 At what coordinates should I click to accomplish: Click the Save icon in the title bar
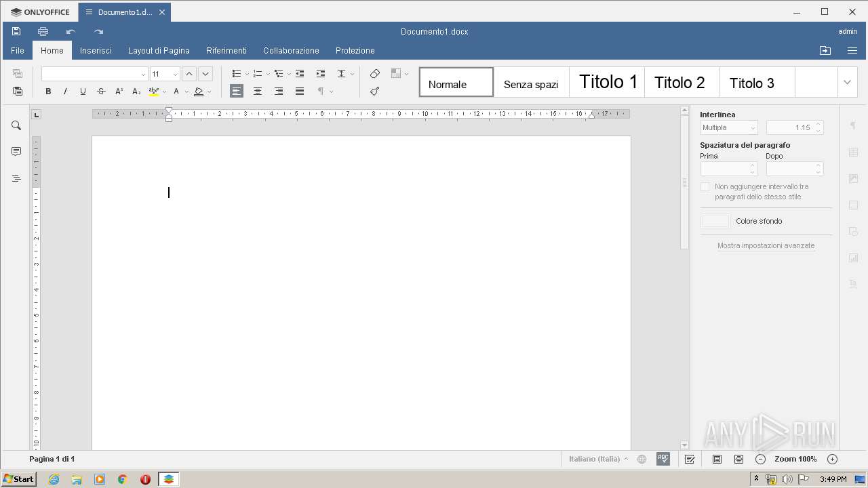coord(16,31)
